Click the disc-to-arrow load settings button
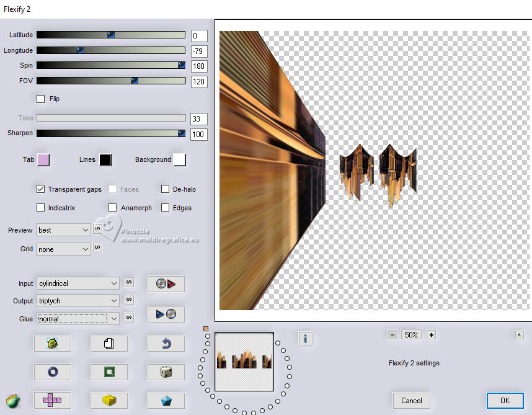The image size is (532, 415). coord(166,283)
